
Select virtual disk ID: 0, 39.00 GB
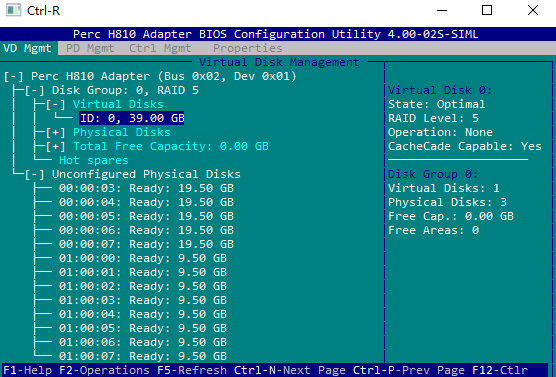(x=132, y=118)
